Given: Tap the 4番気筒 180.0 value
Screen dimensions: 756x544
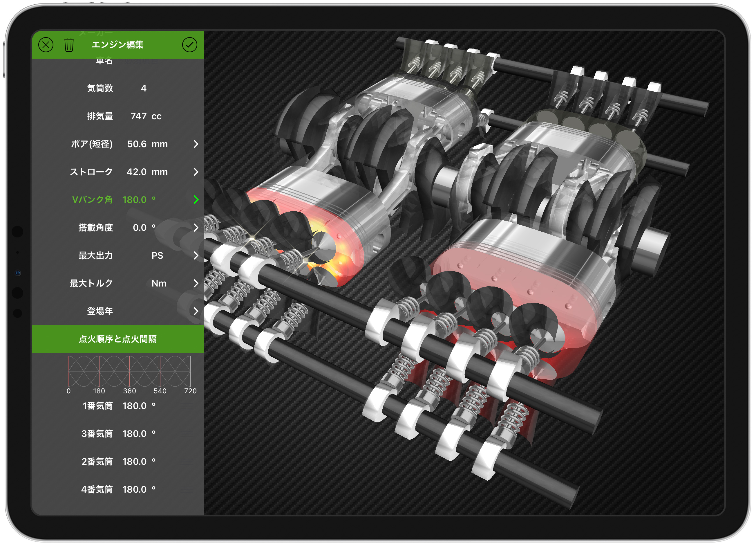Looking at the screenshot, I should 135,489.
